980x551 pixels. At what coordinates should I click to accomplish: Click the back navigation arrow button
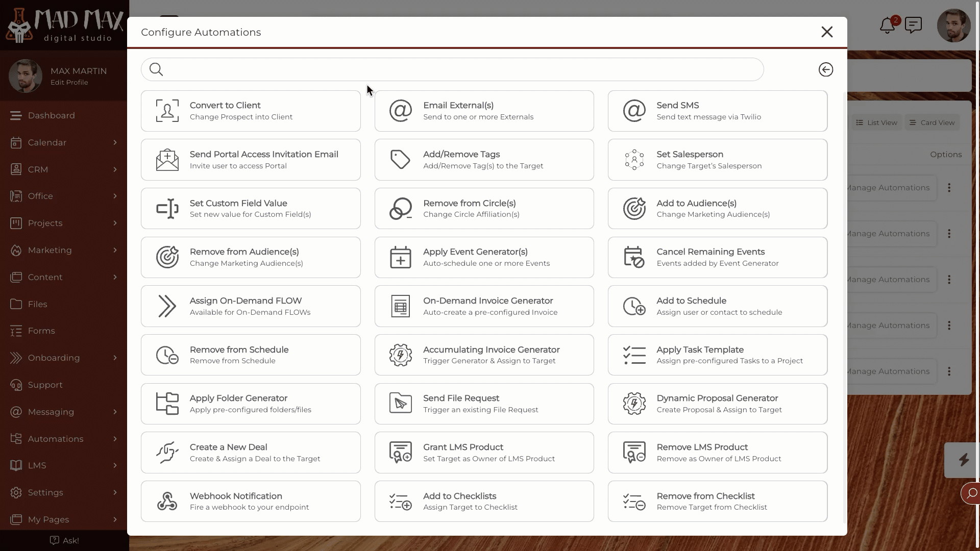[x=826, y=69]
